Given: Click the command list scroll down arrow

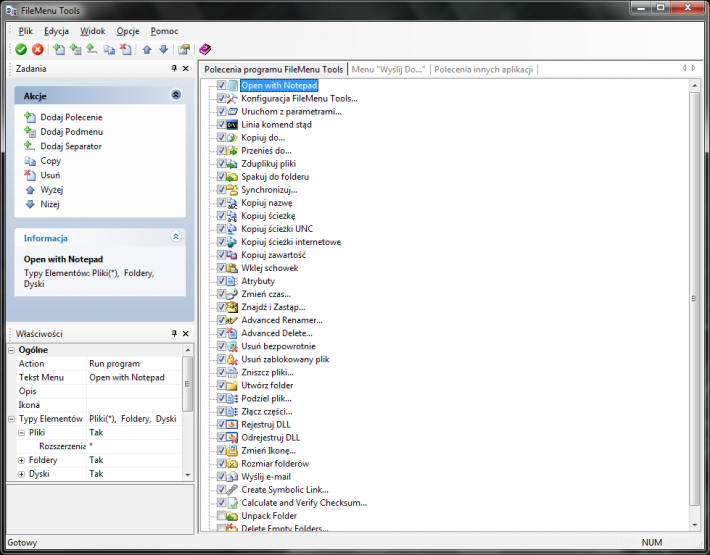Looking at the screenshot, I should 695,525.
